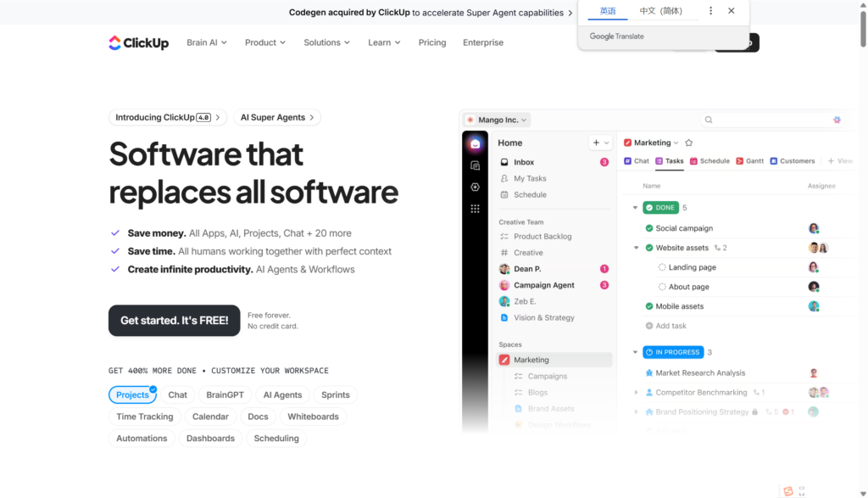Screen dimensions: 868x498
Task: Select the Time Tracking feature pill
Action: 144,417
